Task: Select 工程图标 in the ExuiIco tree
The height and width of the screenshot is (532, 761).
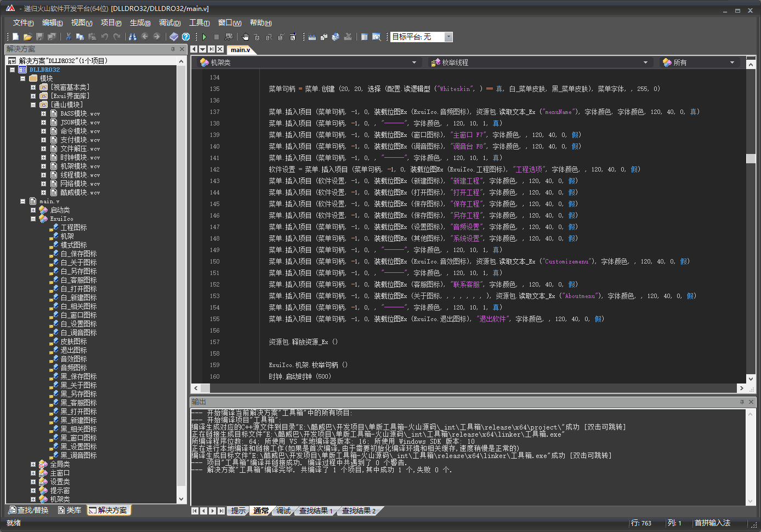Action: [73, 227]
